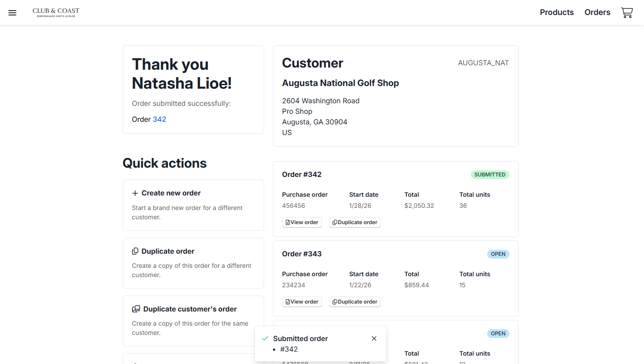Choose Duplicate customer's order quick action
The height and width of the screenshot is (364, 644).
tap(193, 321)
